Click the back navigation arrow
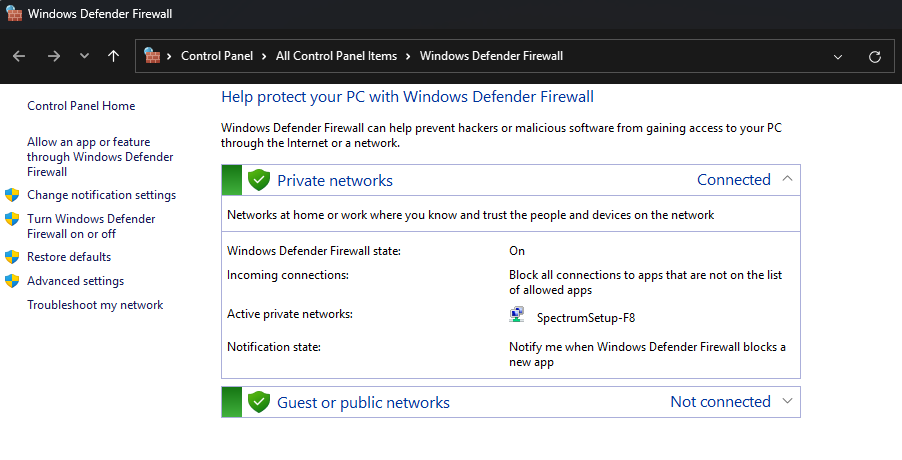The height and width of the screenshot is (460, 902). click(19, 56)
